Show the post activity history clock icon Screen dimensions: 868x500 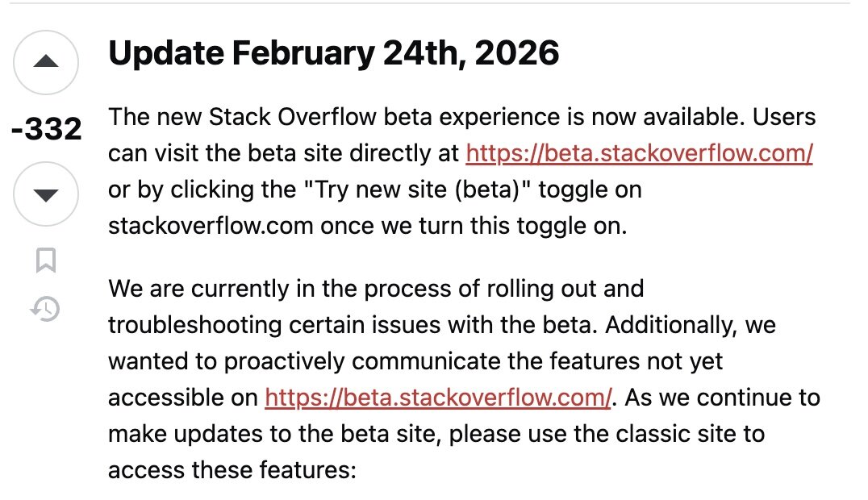pos(46,309)
